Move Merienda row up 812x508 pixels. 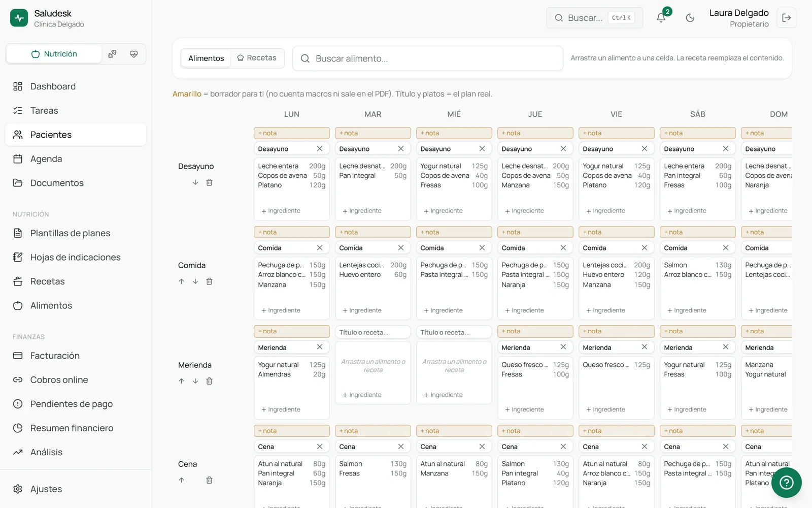click(x=181, y=381)
